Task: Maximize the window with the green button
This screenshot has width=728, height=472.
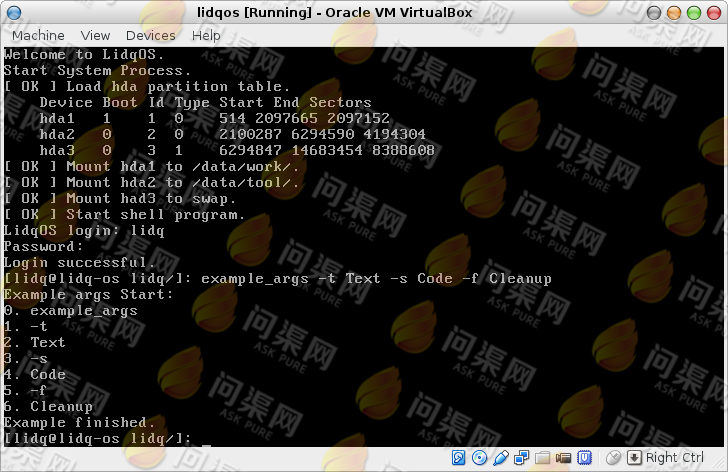Action: tap(694, 13)
